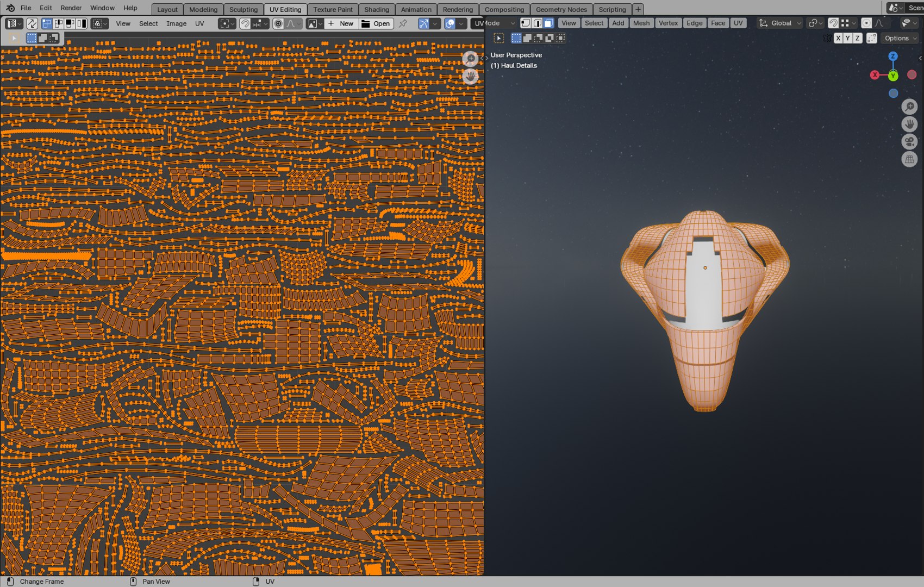Select UV vertex selection mode
The height and width of the screenshot is (587, 924).
47,23
